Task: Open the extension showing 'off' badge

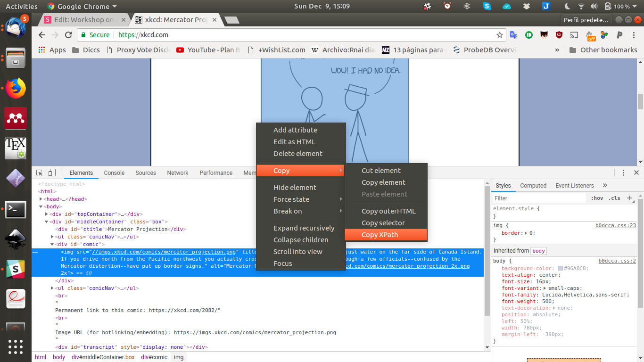Action: (590, 36)
